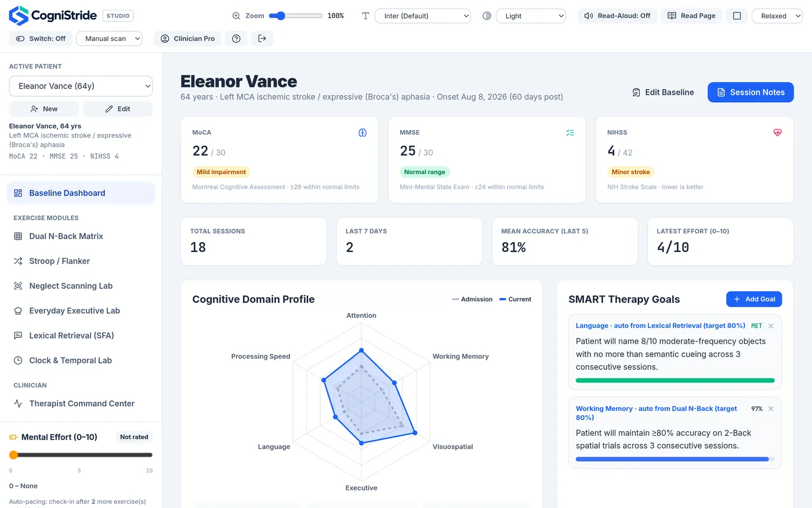Click the Latest Effort stat card
This screenshot has height=508, width=812.
click(720, 242)
